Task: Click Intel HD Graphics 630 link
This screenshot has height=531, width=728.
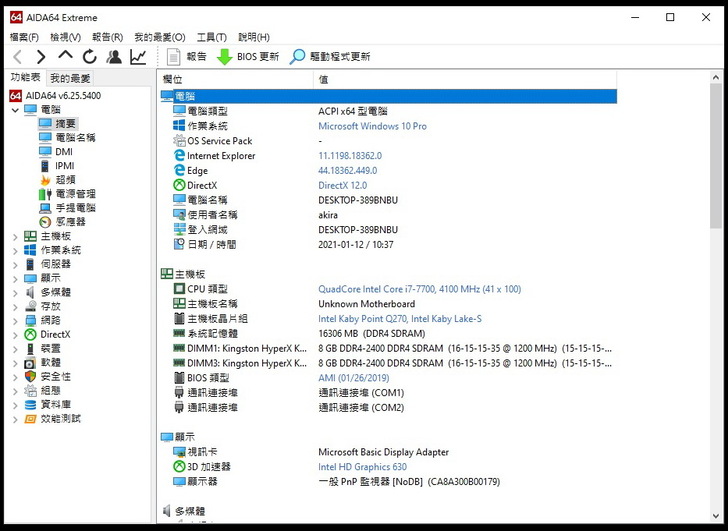Action: (362, 467)
